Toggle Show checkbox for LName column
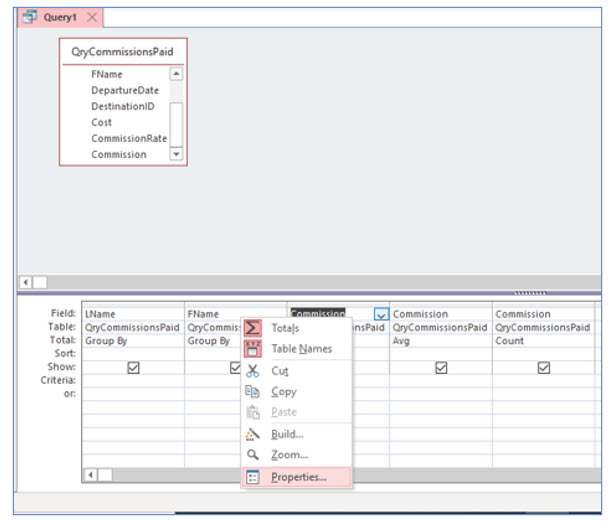Image resolution: width=610 pixels, height=522 pixels. point(133,368)
